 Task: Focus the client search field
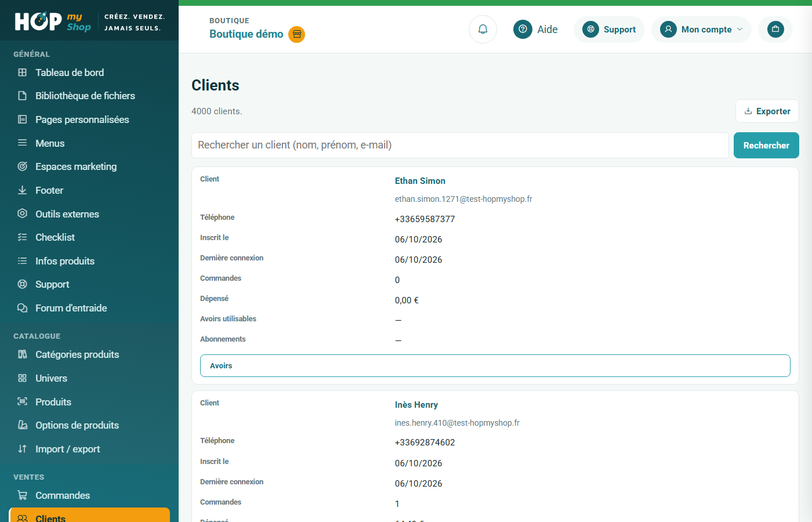[x=460, y=145]
